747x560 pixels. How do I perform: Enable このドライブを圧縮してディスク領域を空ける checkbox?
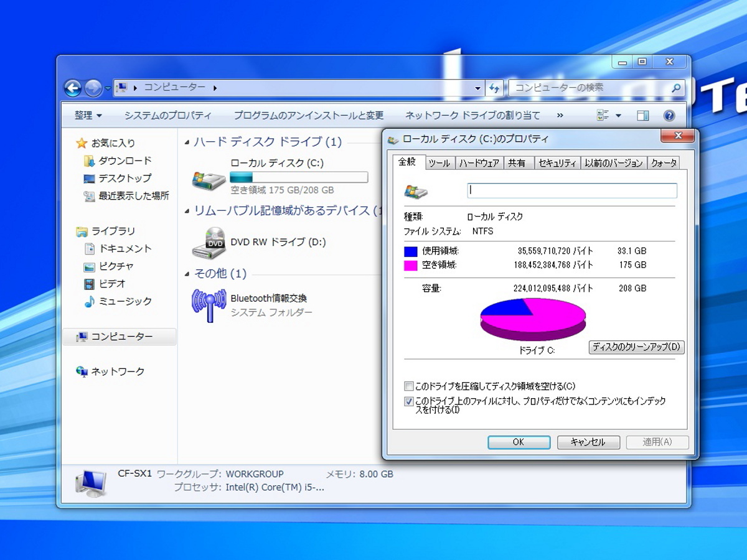point(409,386)
